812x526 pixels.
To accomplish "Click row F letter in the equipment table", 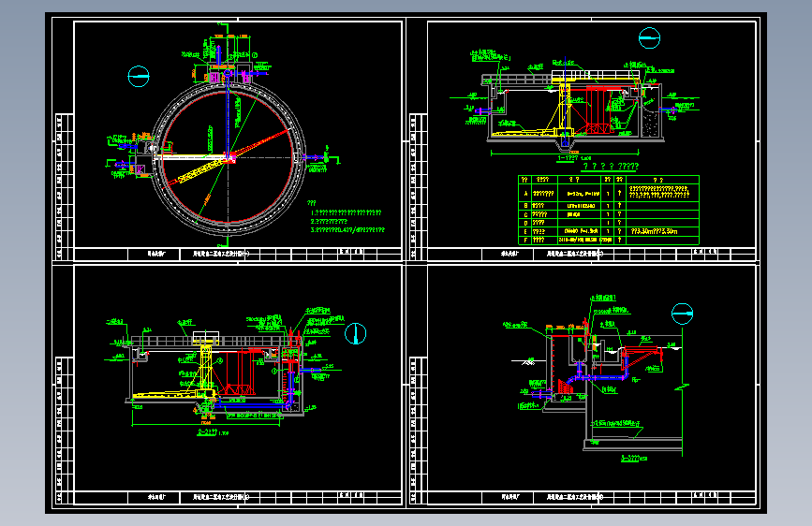I will pos(525,241).
